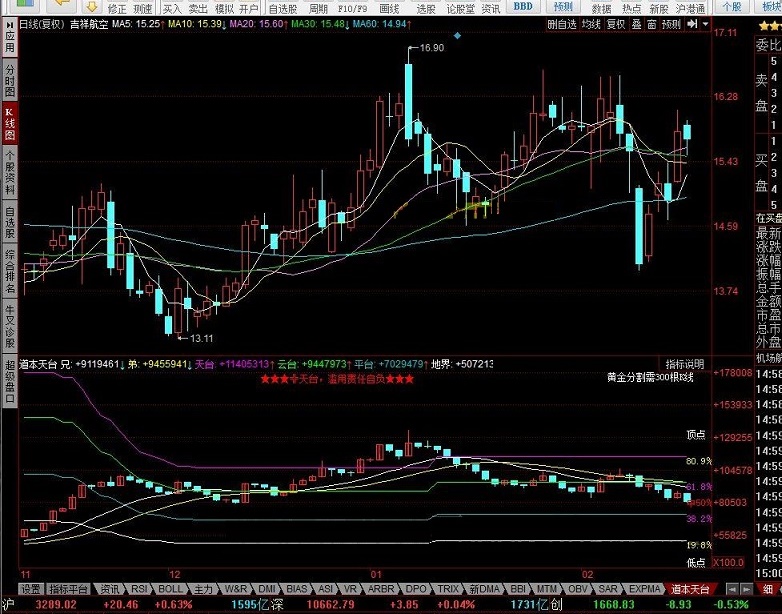Open the 个股资料 side tab
The width and height of the screenshot is (782, 614).
(x=10, y=173)
